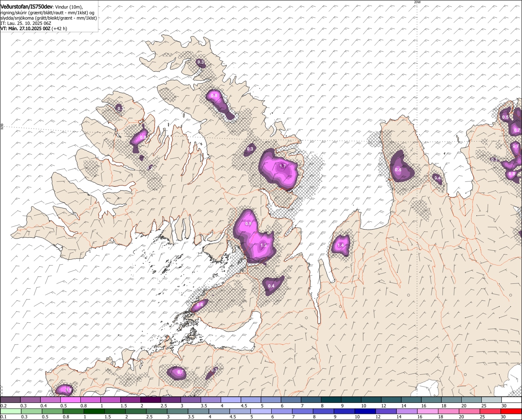Select the white top scale swatch above 30
This screenshot has width=522, height=420.
pos(512,400)
